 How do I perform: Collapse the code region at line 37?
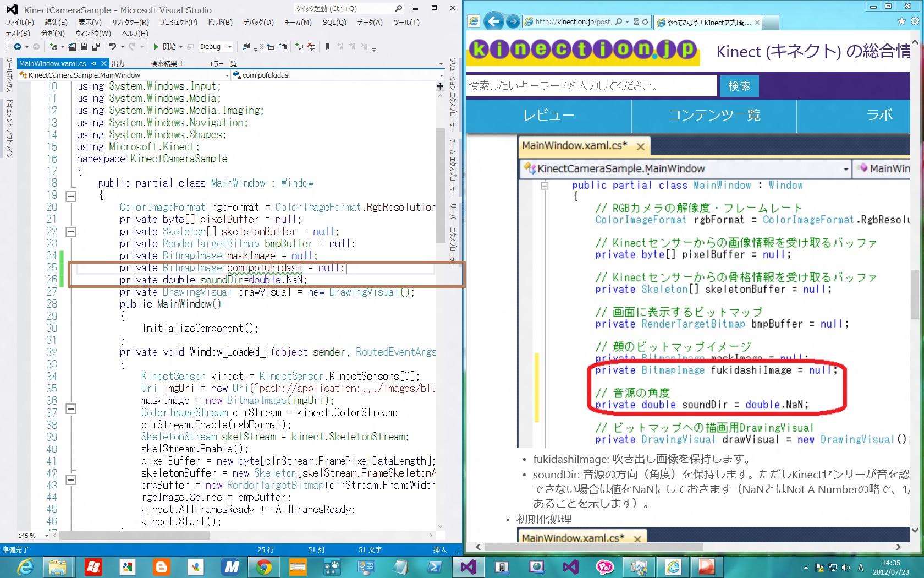71,409
